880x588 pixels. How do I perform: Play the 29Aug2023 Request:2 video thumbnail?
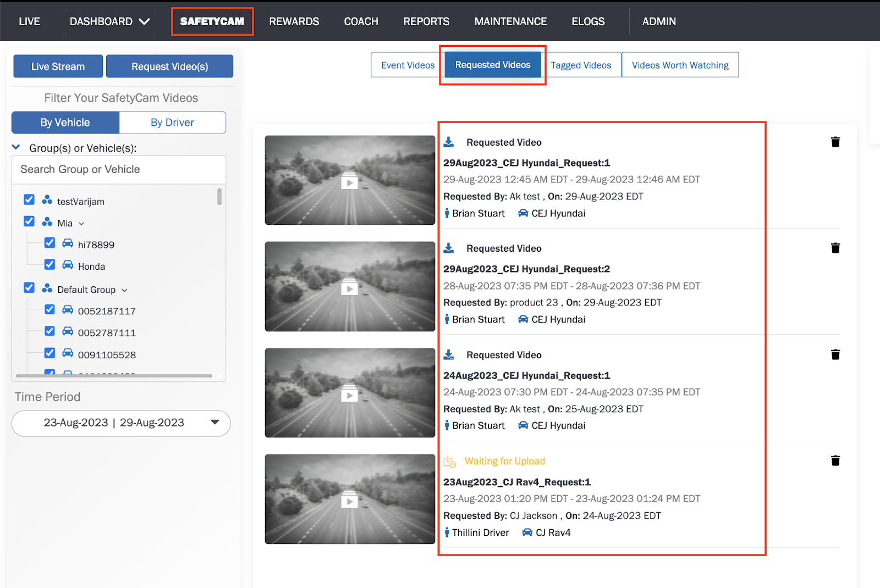point(350,286)
